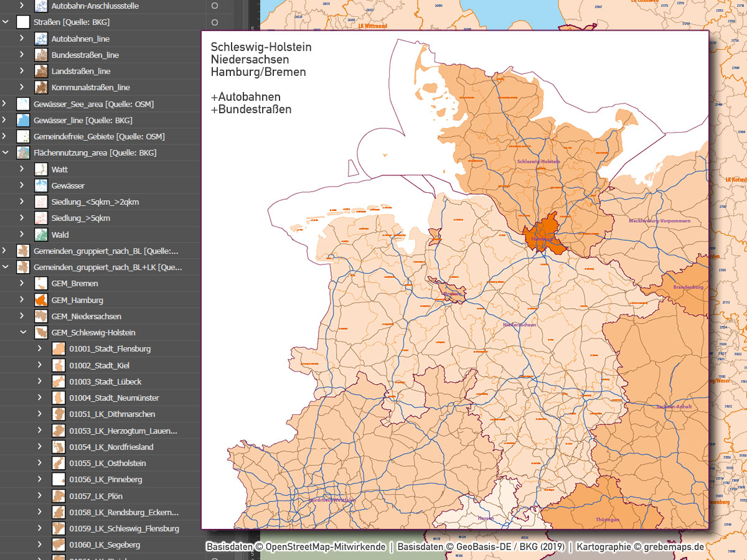Image resolution: width=747 pixels, height=560 pixels.
Task: Click the target circle beside Straßen layer
Action: tap(215, 22)
